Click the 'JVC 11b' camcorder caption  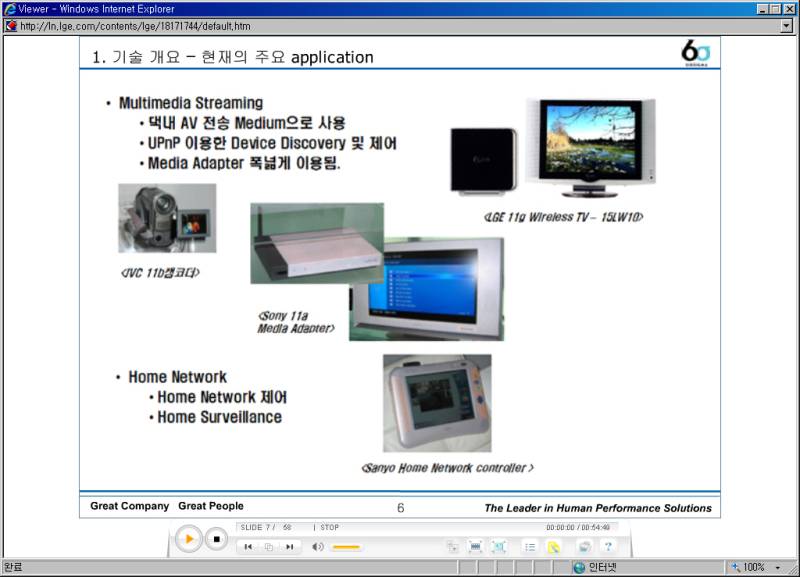click(x=160, y=273)
